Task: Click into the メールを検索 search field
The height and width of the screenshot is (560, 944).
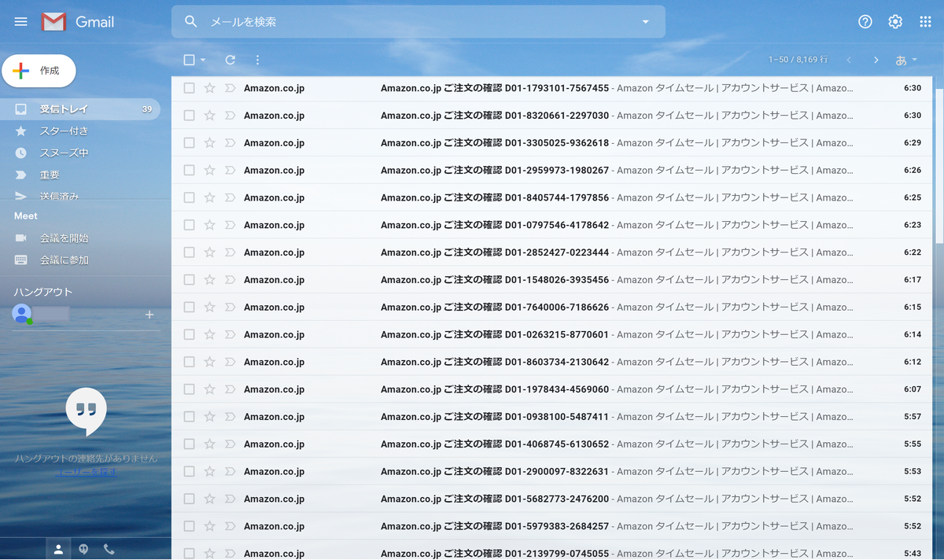Action: (x=417, y=22)
